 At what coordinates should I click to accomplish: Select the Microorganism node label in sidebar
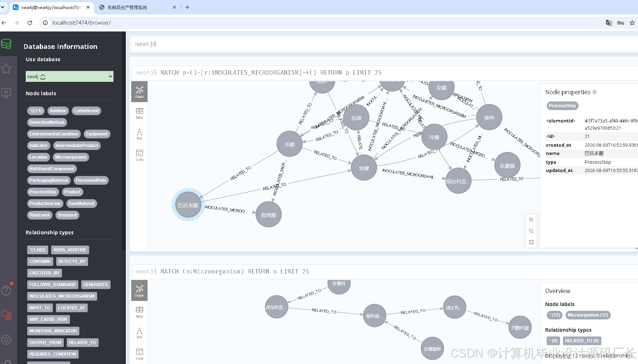(71, 157)
